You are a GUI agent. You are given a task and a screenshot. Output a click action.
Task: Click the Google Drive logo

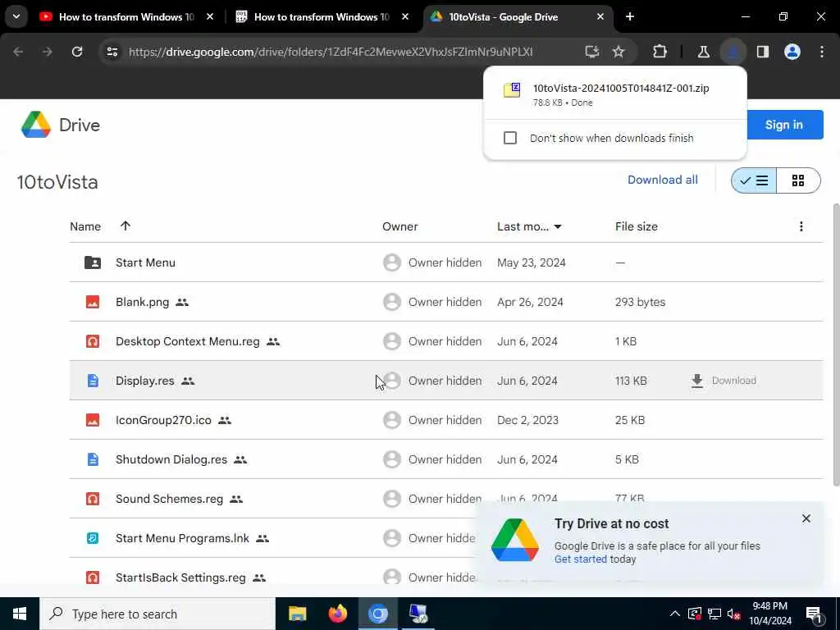point(36,125)
